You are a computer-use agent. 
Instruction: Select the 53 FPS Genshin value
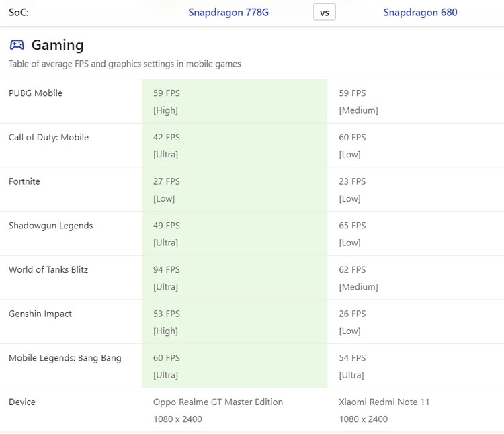click(167, 314)
